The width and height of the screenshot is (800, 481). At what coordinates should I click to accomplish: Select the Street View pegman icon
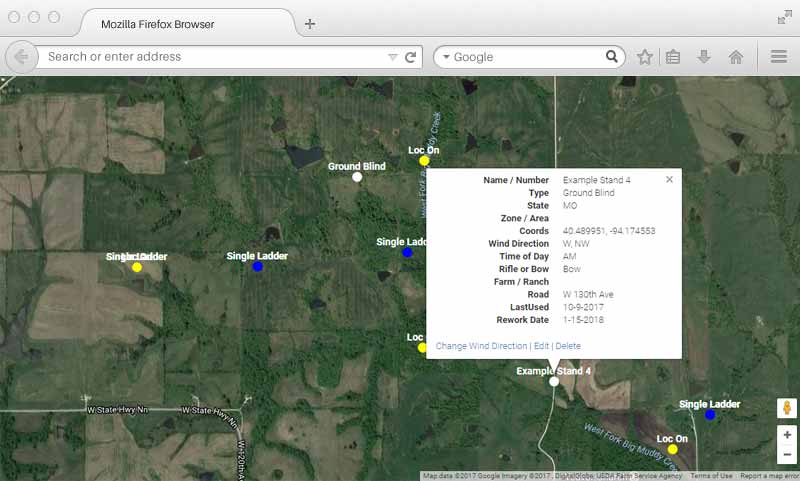[787, 408]
